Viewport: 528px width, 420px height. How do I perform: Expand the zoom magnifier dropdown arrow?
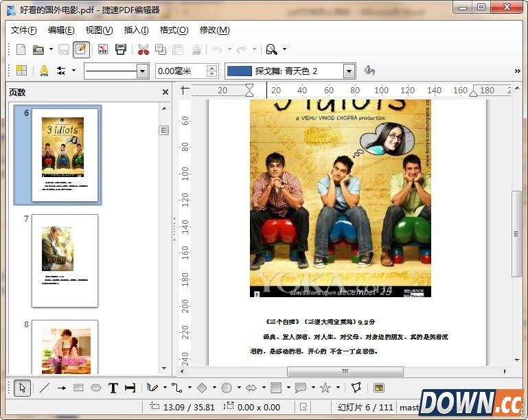tap(284, 49)
